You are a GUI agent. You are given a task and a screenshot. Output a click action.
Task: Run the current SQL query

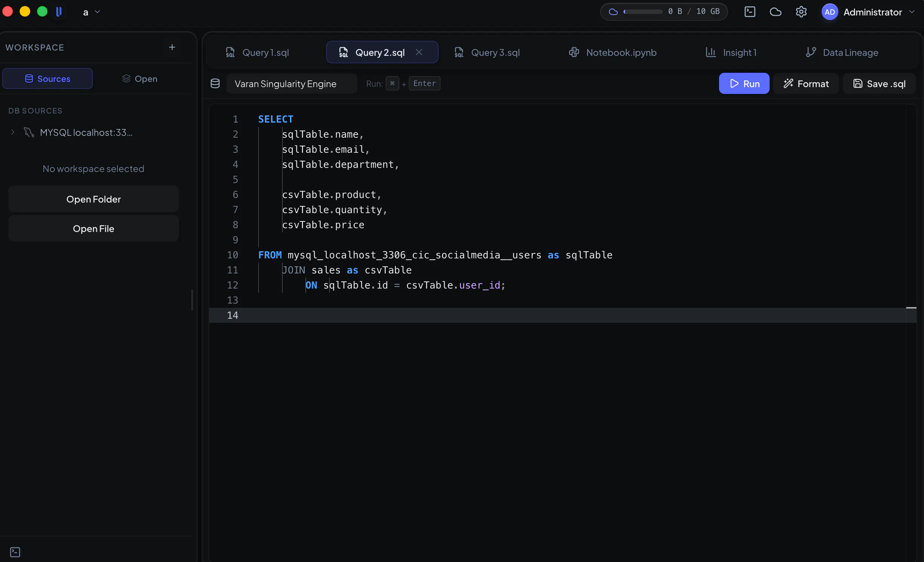[x=744, y=83]
